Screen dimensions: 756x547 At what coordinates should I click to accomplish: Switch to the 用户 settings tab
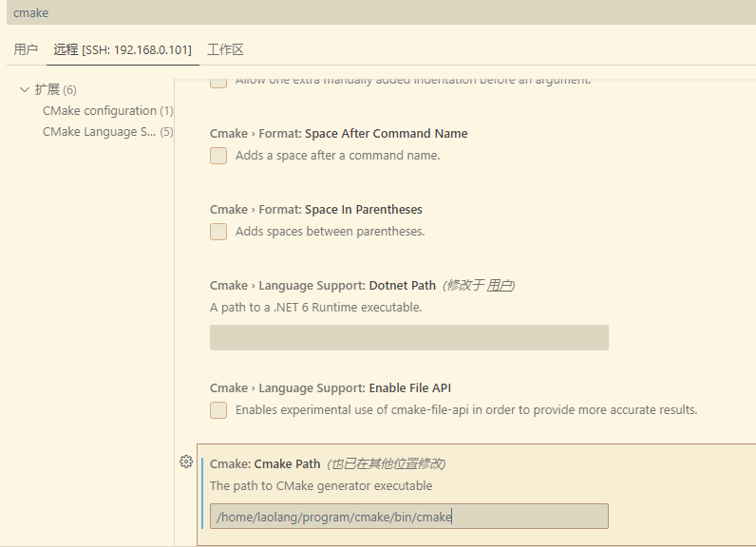click(26, 49)
